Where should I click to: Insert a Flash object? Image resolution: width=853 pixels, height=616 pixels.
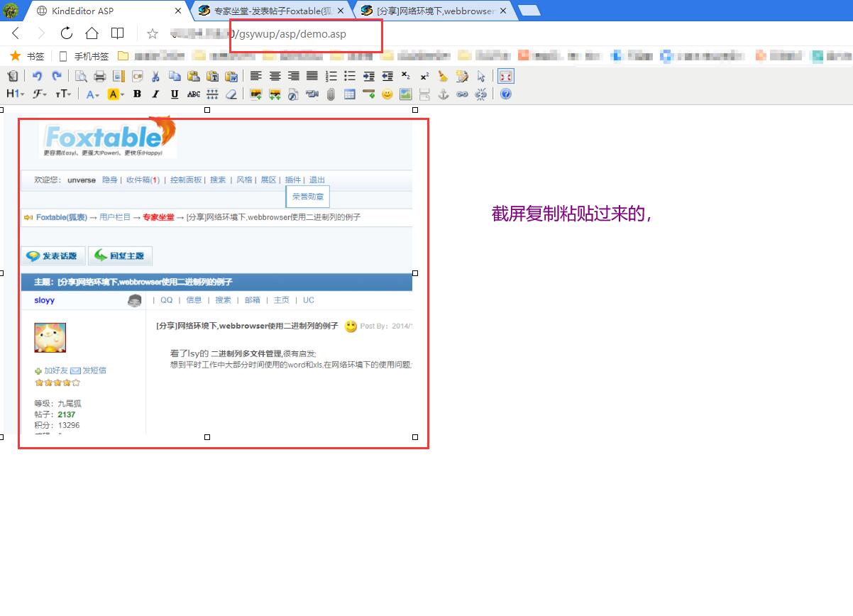293,94
